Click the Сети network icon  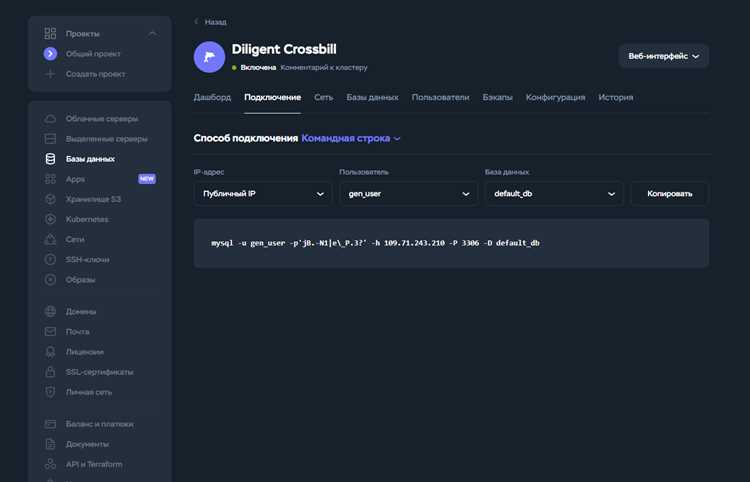coord(50,239)
